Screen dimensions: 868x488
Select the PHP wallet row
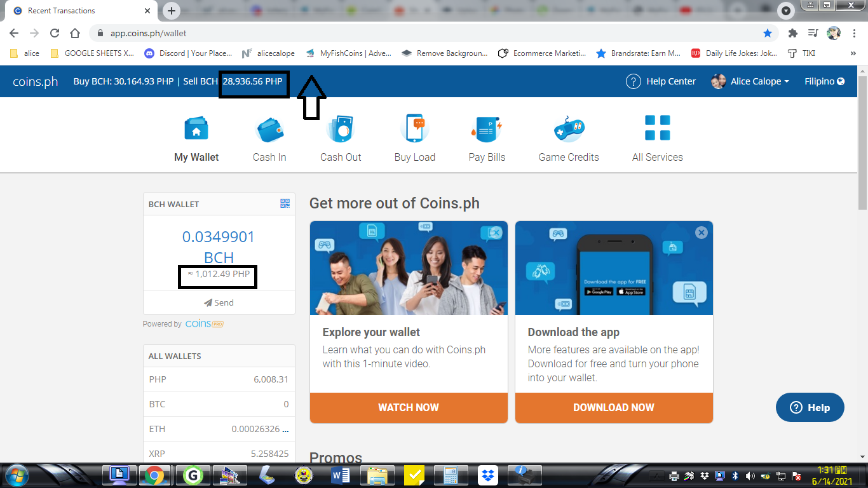[219, 379]
